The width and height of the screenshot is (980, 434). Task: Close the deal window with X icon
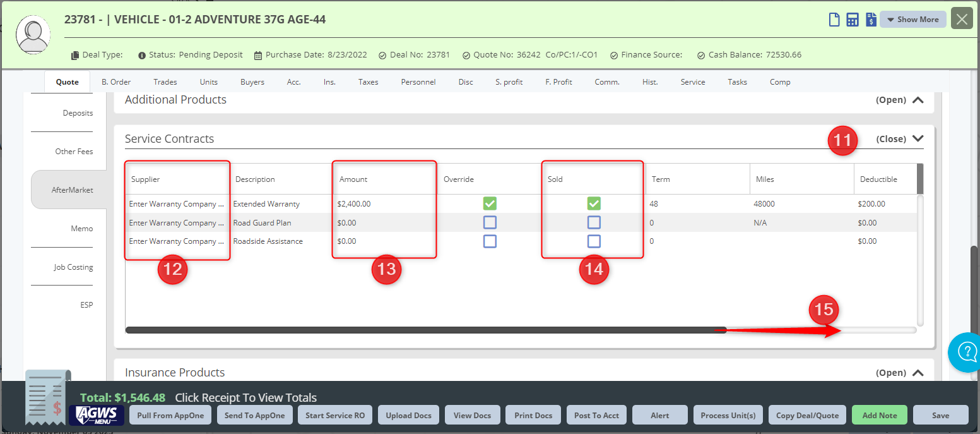pyautogui.click(x=962, y=20)
